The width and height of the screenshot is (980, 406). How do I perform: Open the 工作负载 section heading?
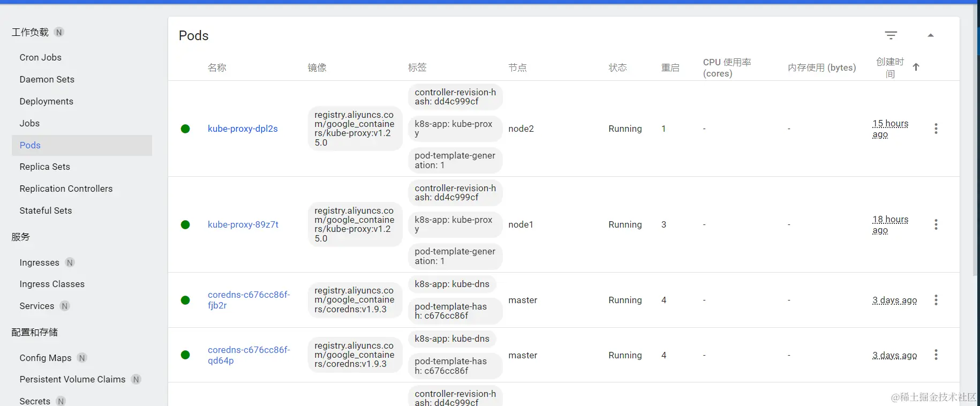point(30,32)
